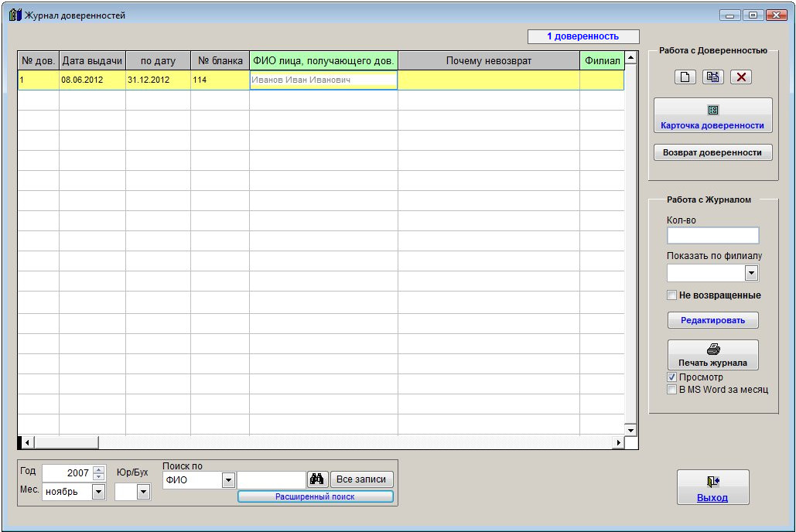This screenshot has height=532, width=796.
Task: Click the Кол-во input field
Action: tap(712, 236)
